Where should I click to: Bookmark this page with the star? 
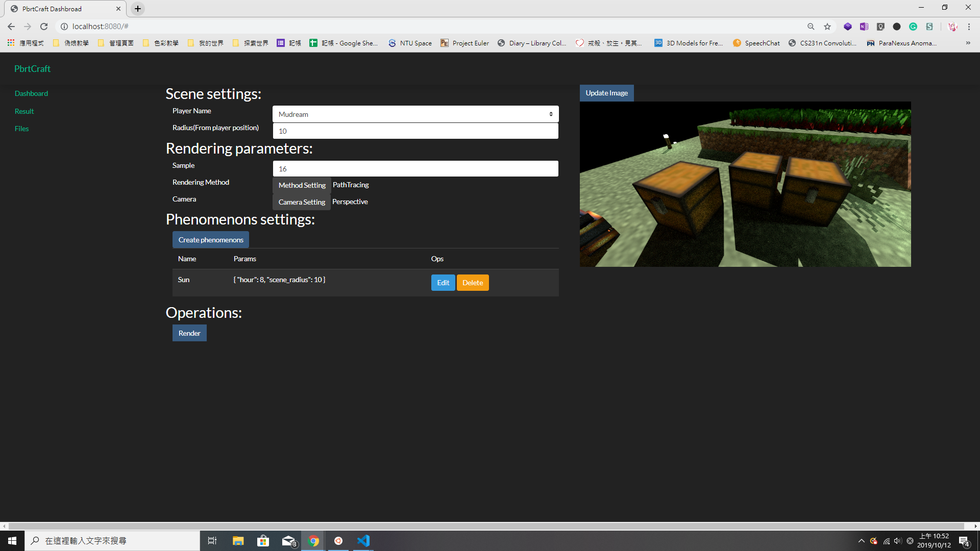(827, 27)
